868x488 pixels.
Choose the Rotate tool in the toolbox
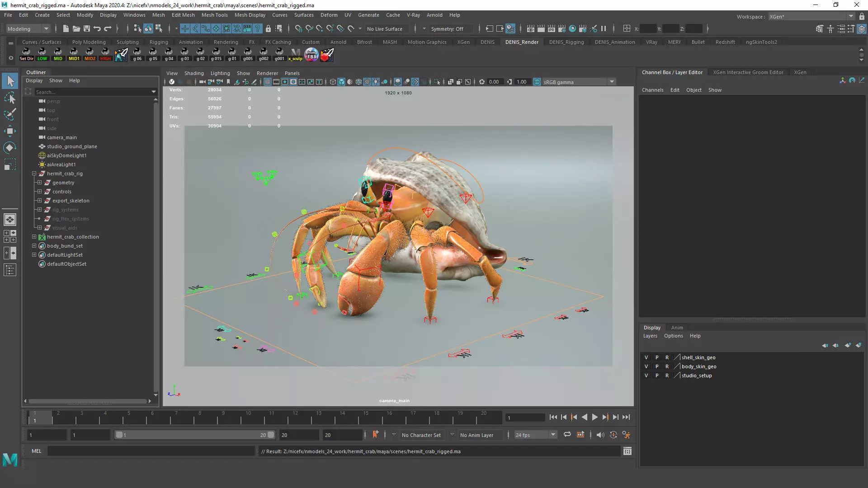pos(10,148)
